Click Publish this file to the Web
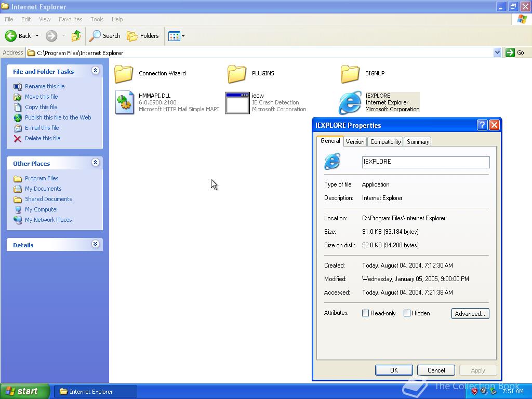 58,117
